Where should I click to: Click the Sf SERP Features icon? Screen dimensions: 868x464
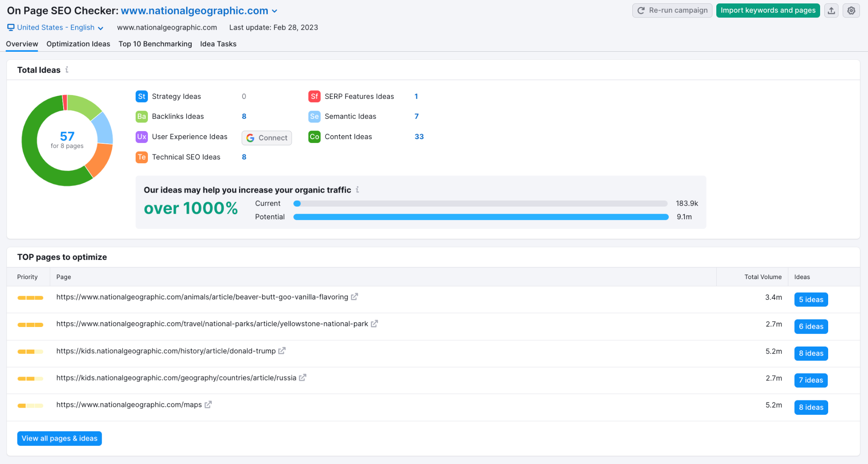314,96
